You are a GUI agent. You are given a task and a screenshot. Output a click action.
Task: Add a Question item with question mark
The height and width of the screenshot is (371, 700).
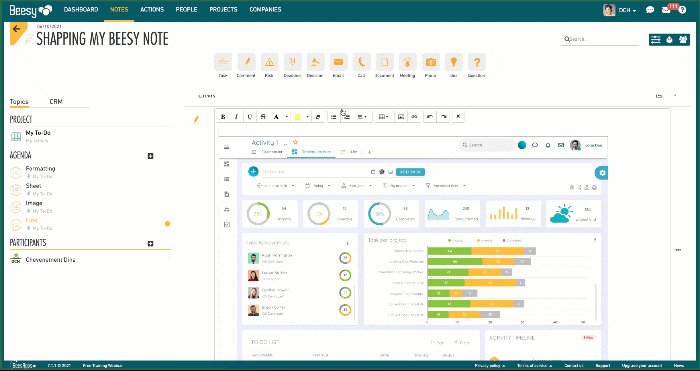coord(477,62)
